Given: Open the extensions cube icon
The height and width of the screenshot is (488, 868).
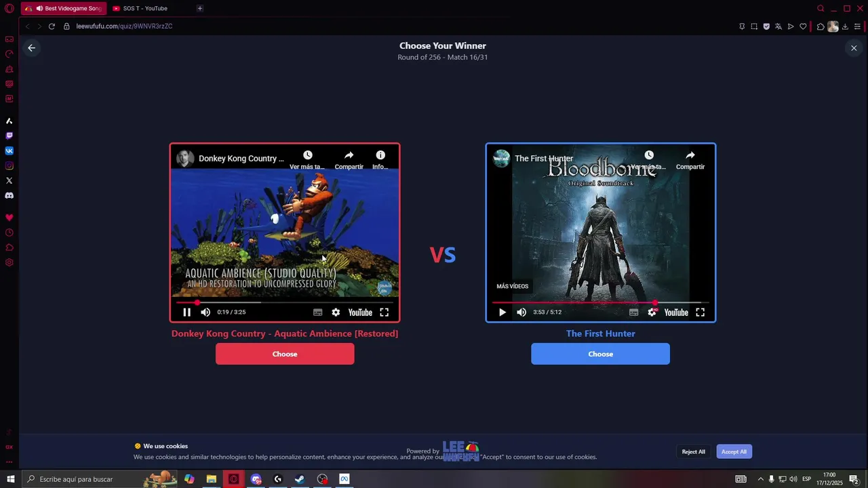Looking at the screenshot, I should (x=821, y=26).
